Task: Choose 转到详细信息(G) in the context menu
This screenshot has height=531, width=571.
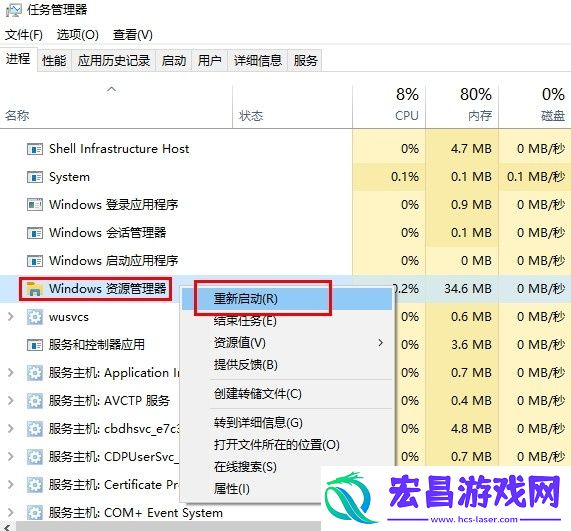Action: [x=287, y=423]
